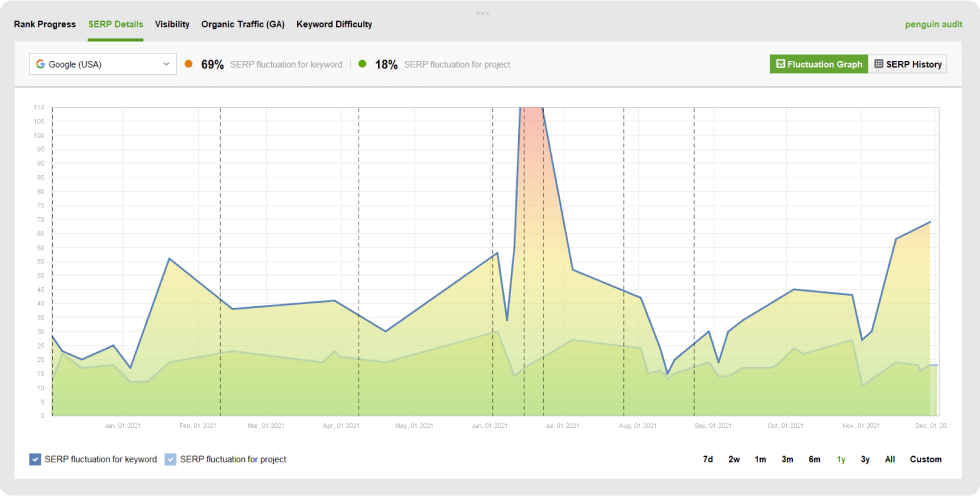Click the Sep, 01 2021 axis label

click(712, 426)
